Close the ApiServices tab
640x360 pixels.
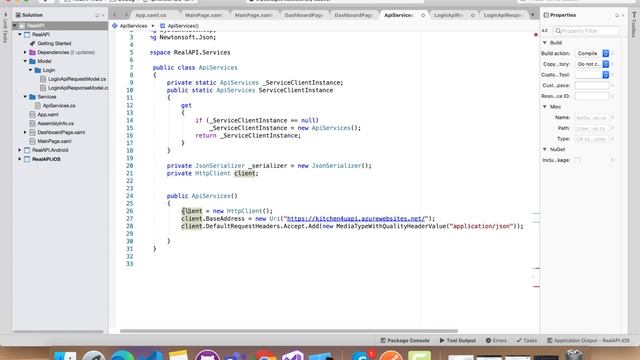coord(423,15)
